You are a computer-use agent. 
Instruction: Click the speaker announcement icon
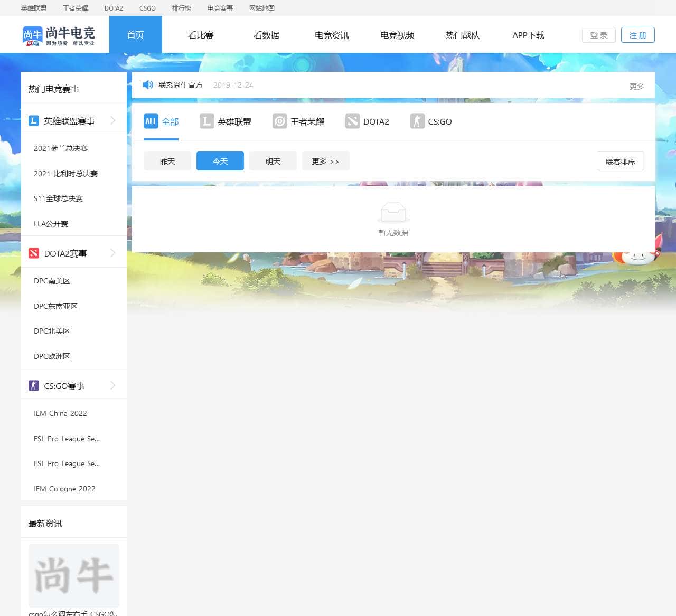[148, 85]
